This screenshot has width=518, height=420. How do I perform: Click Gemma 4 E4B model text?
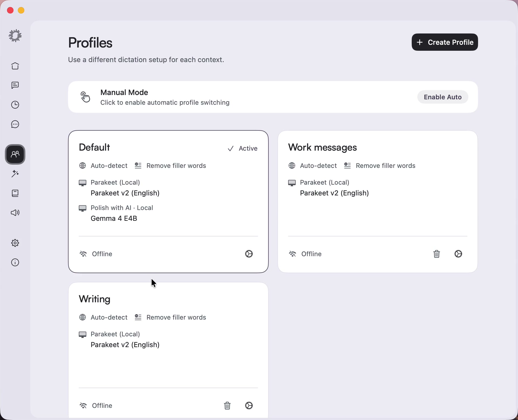[114, 219]
